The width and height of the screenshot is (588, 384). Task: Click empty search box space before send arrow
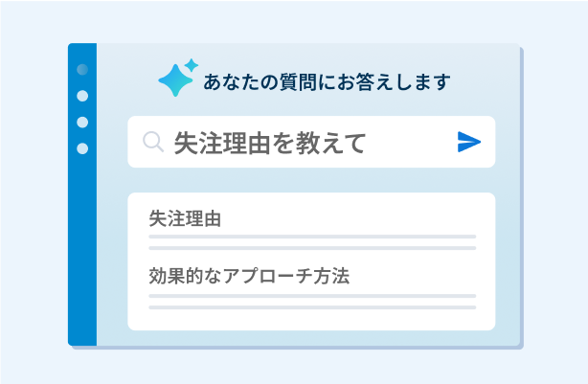(x=411, y=142)
